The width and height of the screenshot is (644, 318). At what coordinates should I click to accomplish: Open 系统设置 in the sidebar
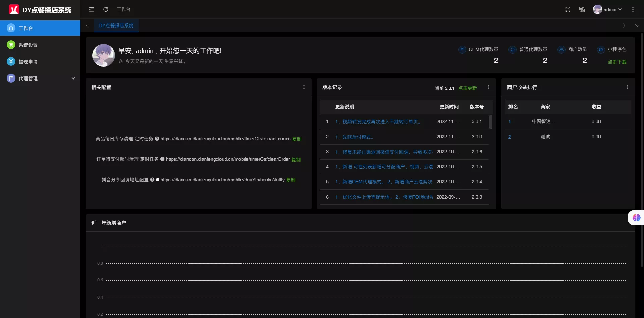(x=28, y=45)
